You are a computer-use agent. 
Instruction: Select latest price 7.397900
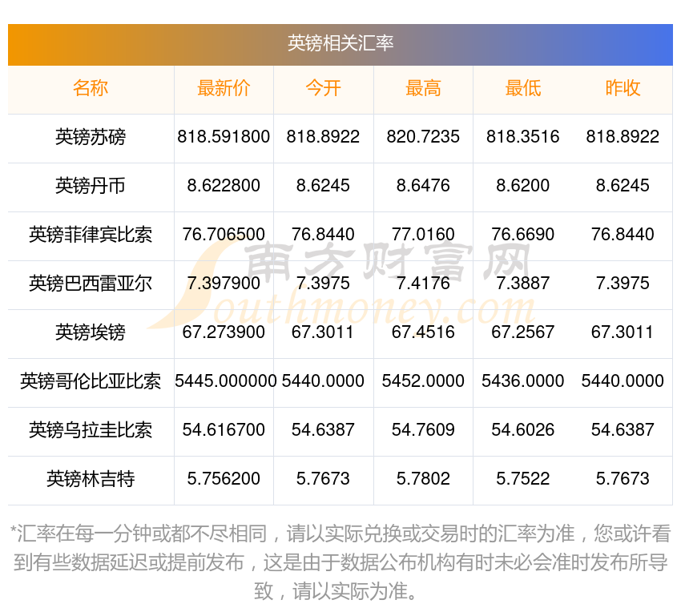[x=224, y=284]
